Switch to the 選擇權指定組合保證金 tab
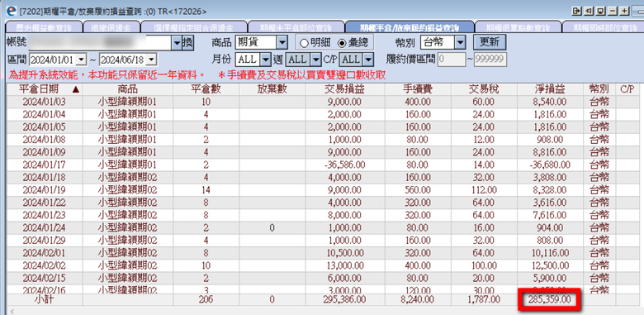This screenshot has height=315, width=644. (x=194, y=28)
